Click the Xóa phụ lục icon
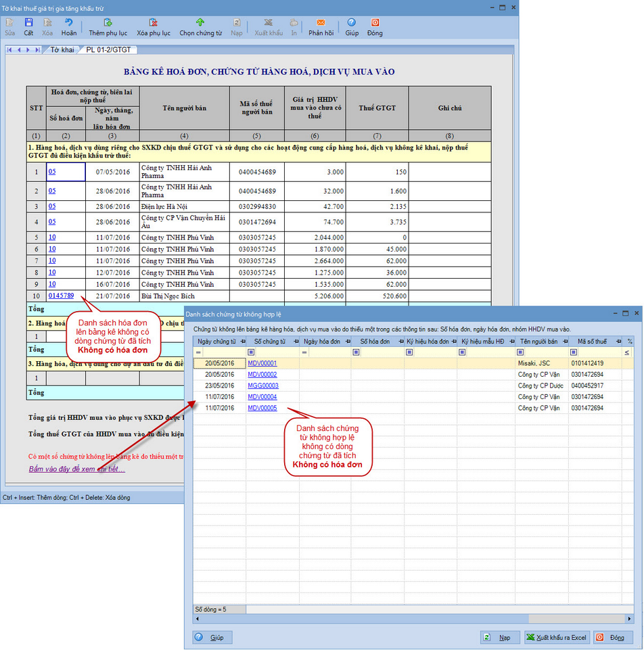644x650 pixels. (154, 22)
